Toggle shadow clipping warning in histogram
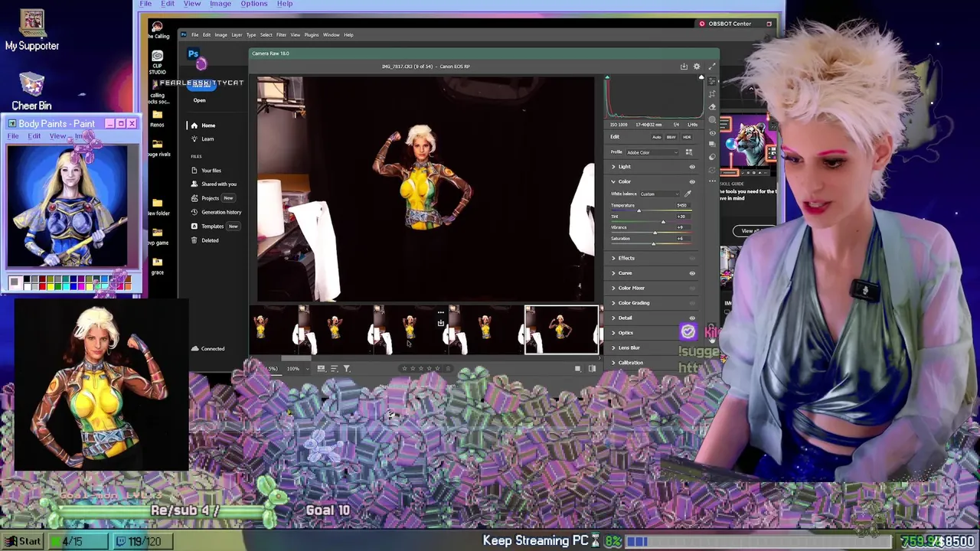Screen dimensions: 980x551 (607, 77)
